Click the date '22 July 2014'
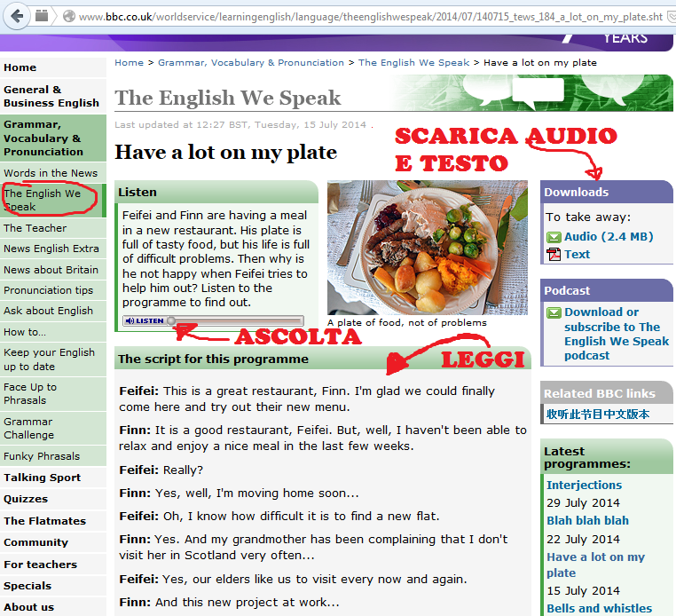The height and width of the screenshot is (616, 676). point(583,539)
